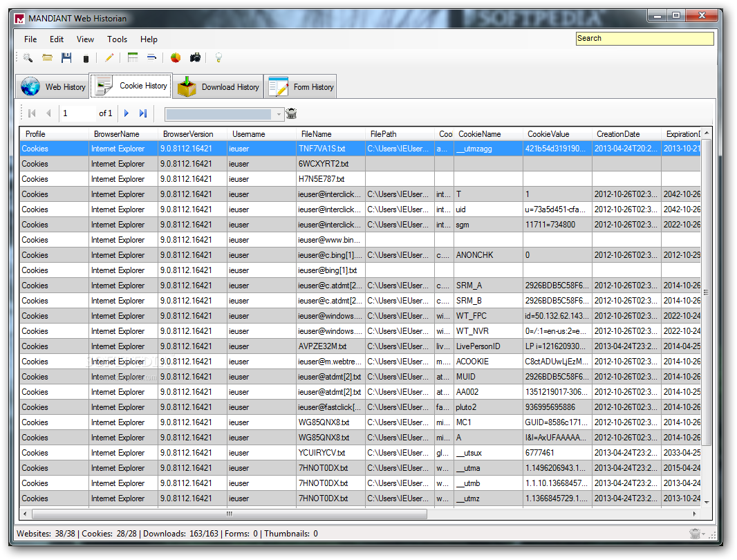Click the vertical scrollbar down arrow
The height and width of the screenshot is (560, 737).
pyautogui.click(x=706, y=503)
